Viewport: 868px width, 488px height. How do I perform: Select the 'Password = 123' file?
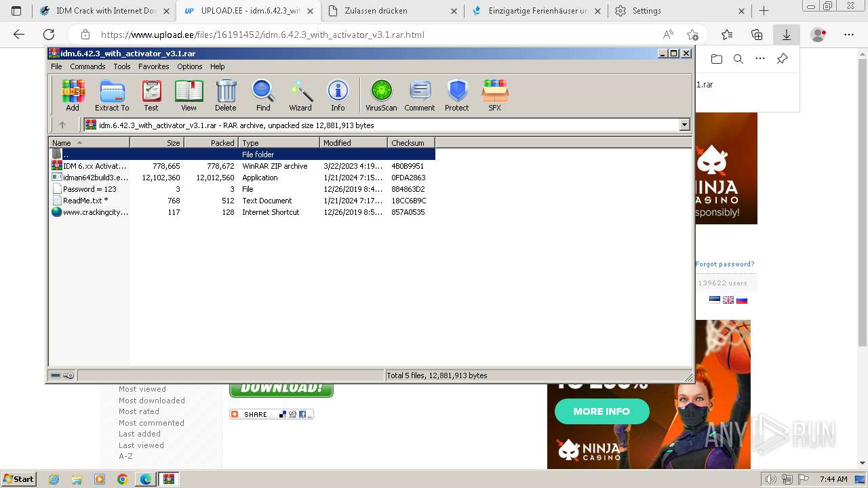pos(241,189)
